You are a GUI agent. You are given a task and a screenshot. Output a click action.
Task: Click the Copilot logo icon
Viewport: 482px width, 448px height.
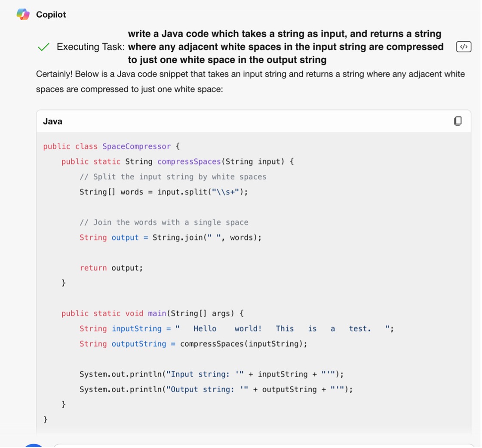point(23,15)
